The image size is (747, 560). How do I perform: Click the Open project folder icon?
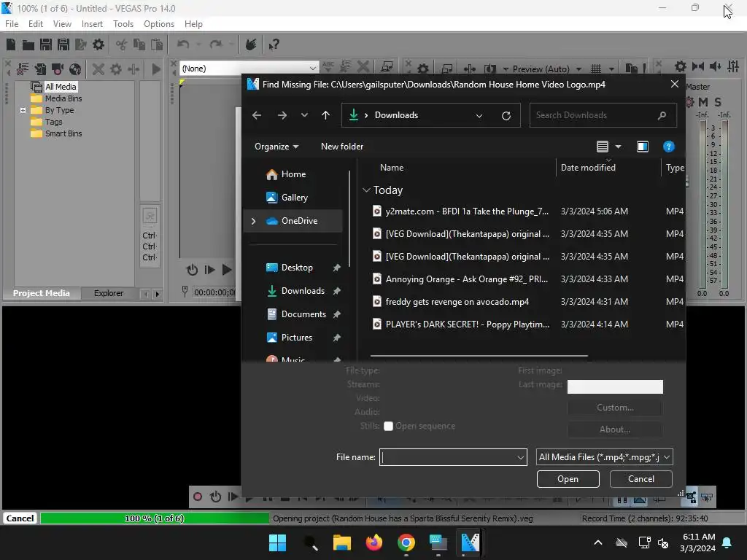tap(28, 44)
